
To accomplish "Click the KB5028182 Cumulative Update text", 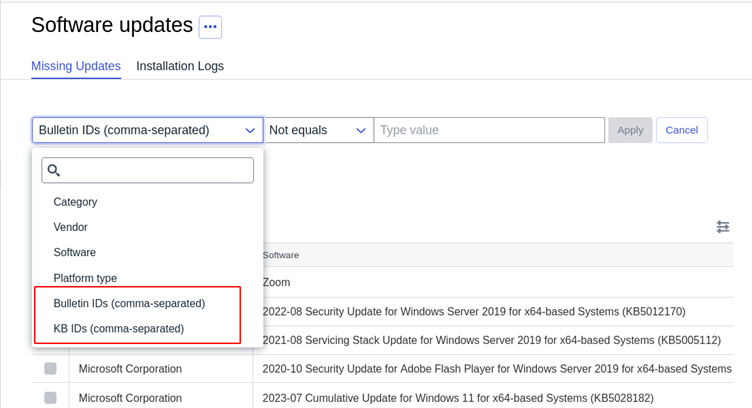I will (x=458, y=398).
